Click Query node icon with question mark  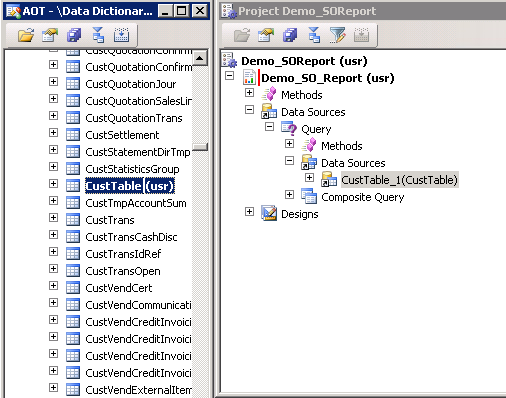289,128
